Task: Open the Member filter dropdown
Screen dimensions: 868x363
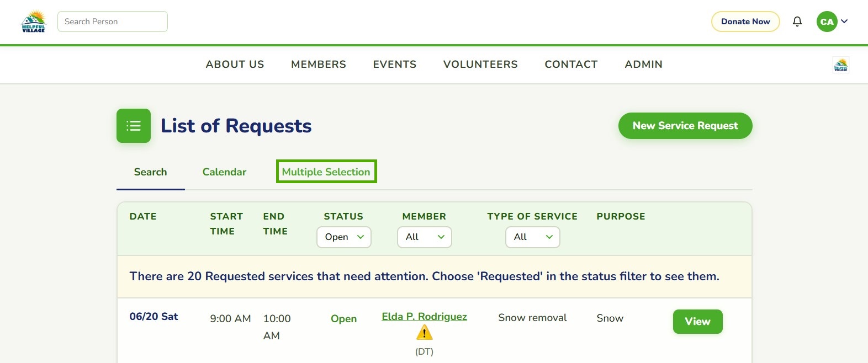Action: pos(425,237)
